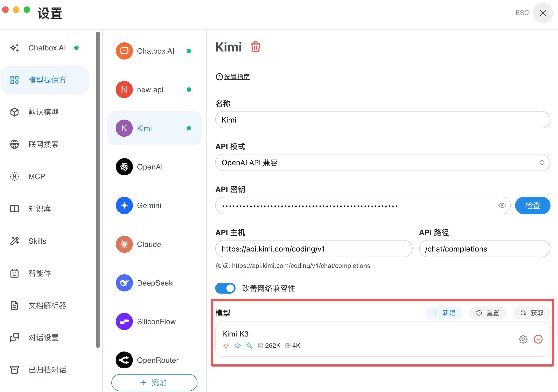Click the 添加 provider button
558x392 pixels.
click(154, 383)
